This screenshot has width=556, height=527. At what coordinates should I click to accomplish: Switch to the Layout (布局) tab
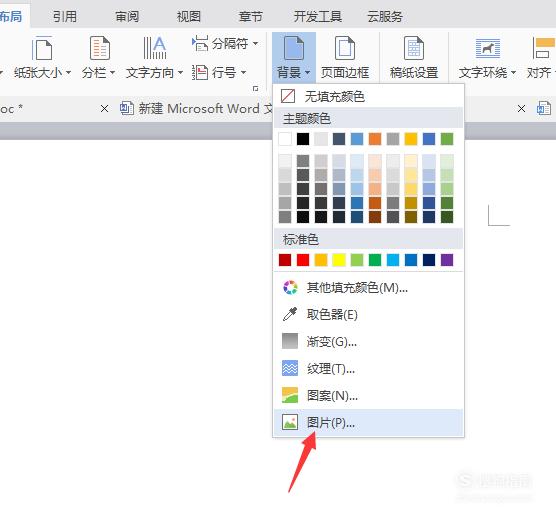[11, 16]
